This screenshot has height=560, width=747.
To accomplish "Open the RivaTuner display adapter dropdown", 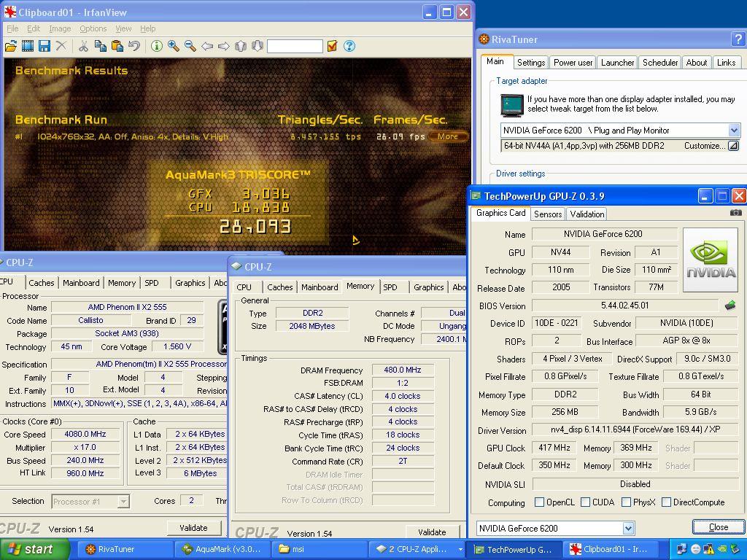I will (x=734, y=130).
